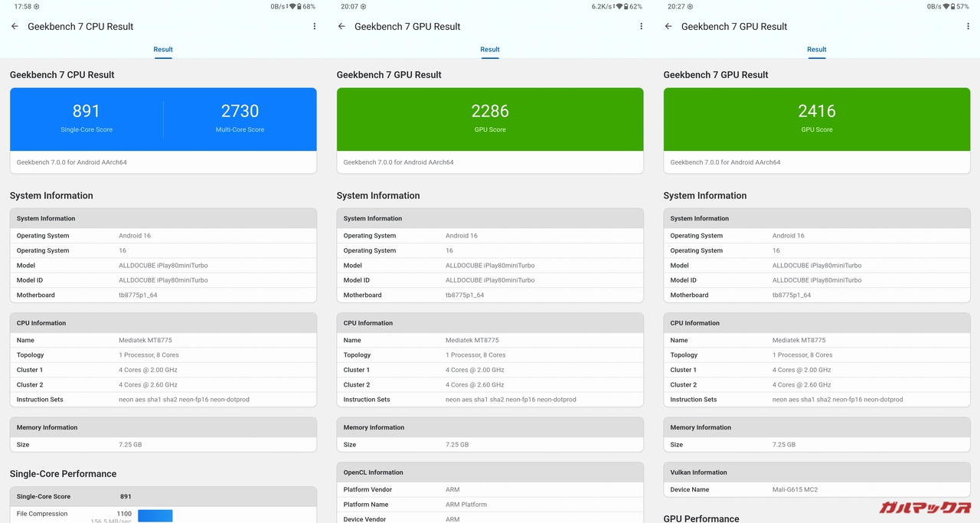The width and height of the screenshot is (980, 523).
Task: Tap memory size '7.25 GB' on the 2416 GPU screen
Action: pyautogui.click(x=784, y=445)
